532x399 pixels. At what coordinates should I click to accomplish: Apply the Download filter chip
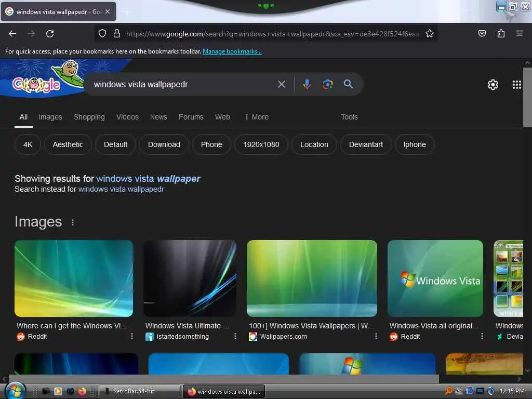pos(164,144)
